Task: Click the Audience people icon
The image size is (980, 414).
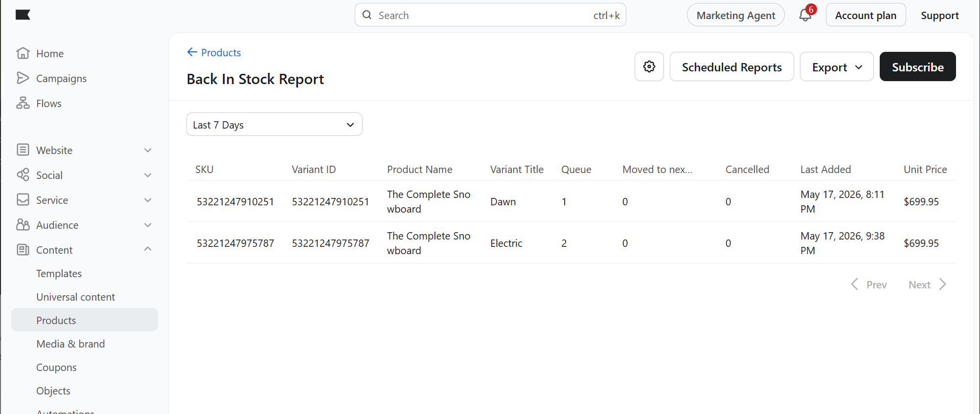Action: (x=23, y=224)
